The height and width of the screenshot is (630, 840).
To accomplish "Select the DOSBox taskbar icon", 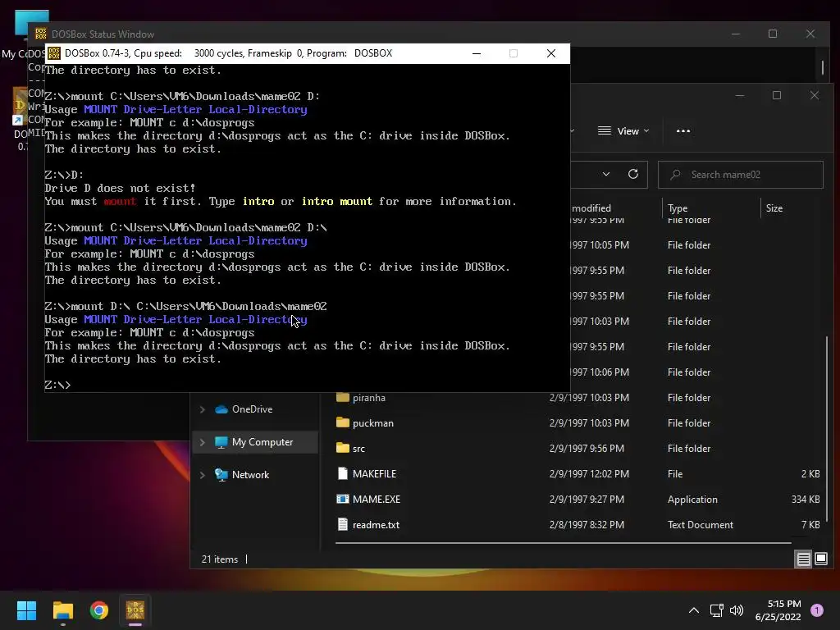I will point(135,610).
